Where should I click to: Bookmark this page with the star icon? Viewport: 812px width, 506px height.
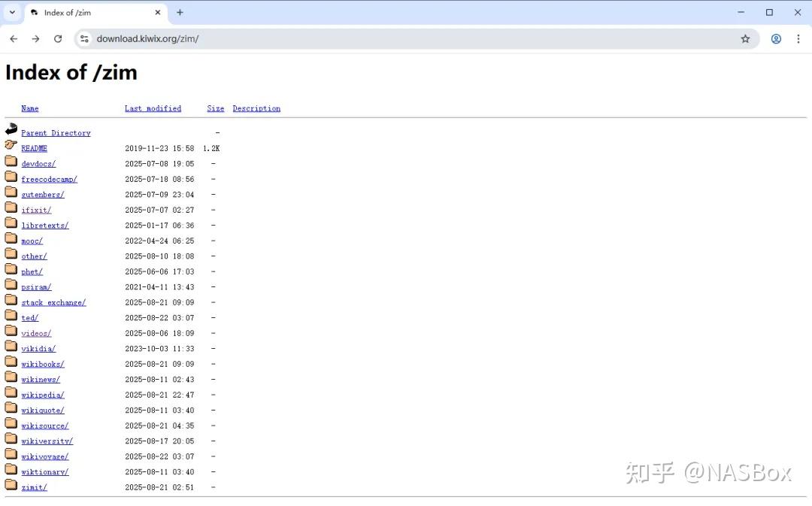tap(745, 39)
